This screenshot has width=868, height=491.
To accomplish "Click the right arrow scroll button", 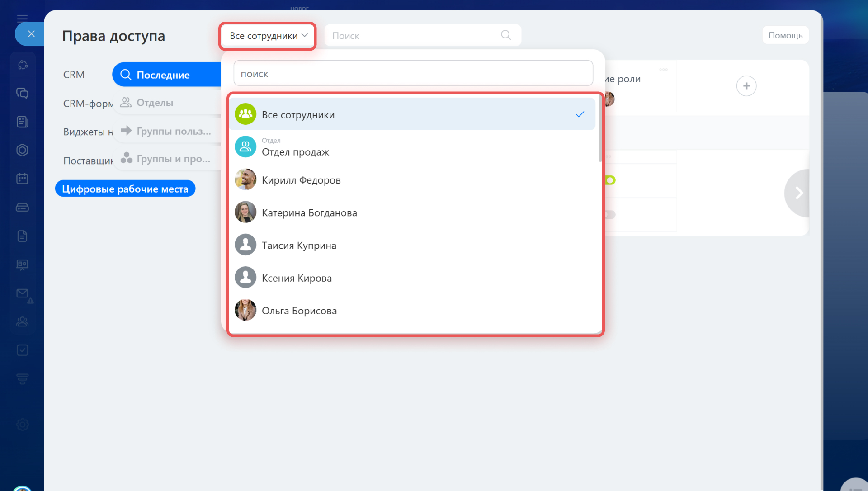I will click(x=799, y=193).
